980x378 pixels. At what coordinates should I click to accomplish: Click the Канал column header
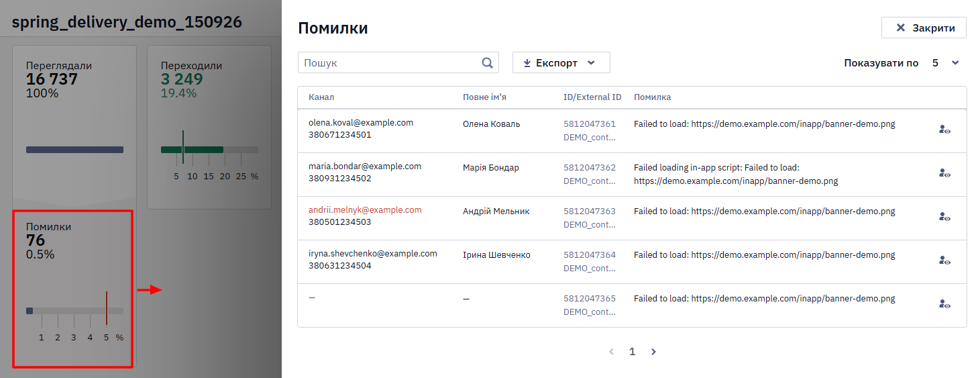[x=321, y=97]
